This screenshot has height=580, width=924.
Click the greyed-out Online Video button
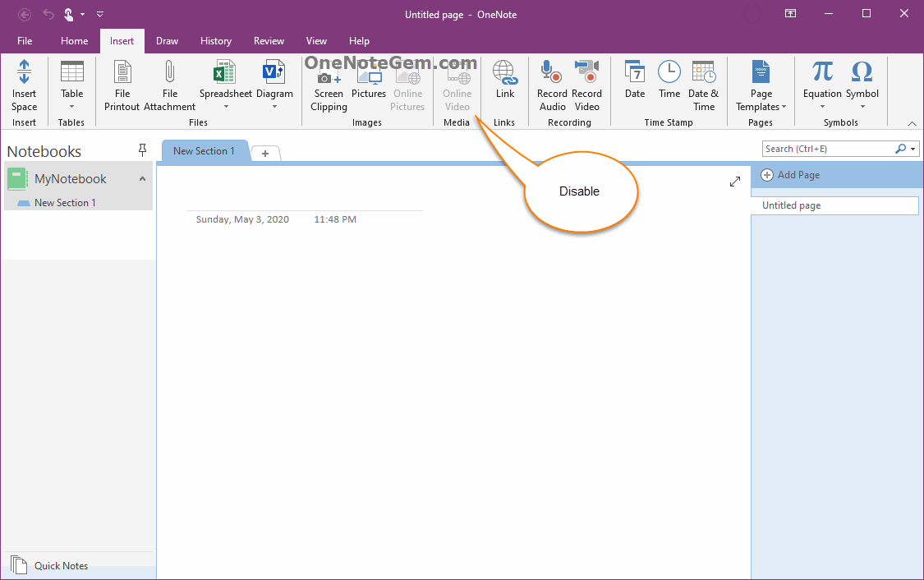click(x=457, y=85)
